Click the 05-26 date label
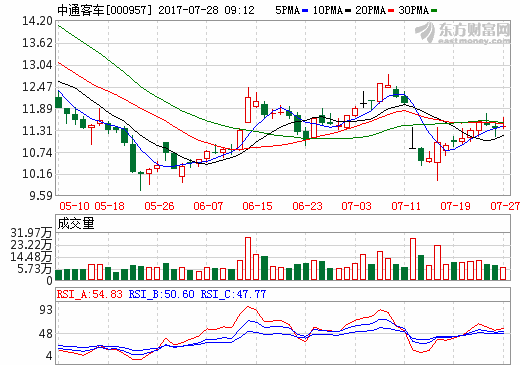 159,206
